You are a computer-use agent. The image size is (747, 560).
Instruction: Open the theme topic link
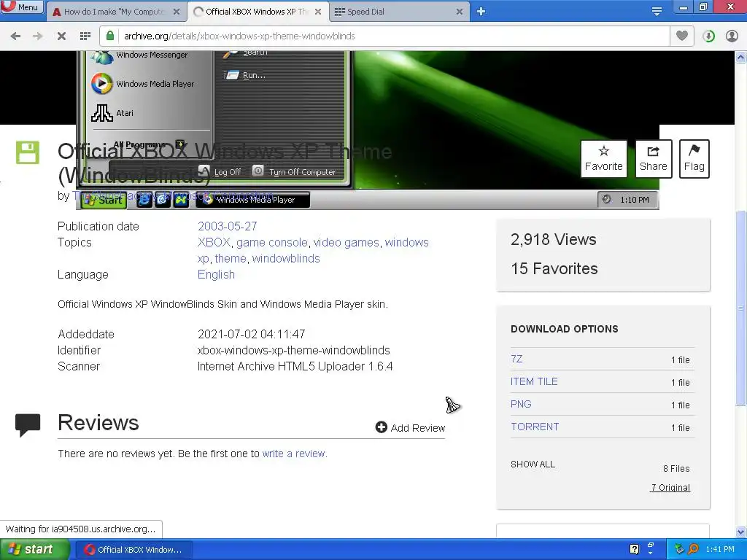231,259
